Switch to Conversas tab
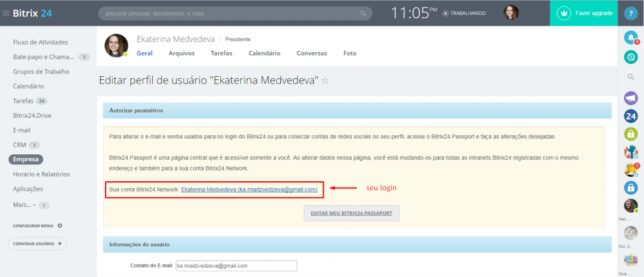This screenshot has width=644, height=277. [x=312, y=54]
